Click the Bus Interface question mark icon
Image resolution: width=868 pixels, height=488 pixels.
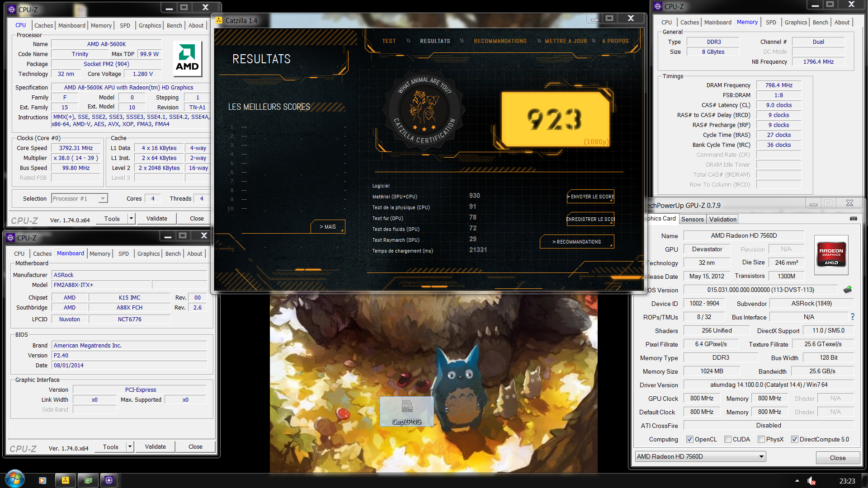click(x=853, y=317)
